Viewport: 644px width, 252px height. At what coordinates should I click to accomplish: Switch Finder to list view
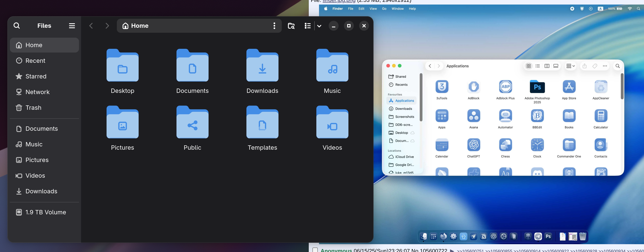coord(537,66)
